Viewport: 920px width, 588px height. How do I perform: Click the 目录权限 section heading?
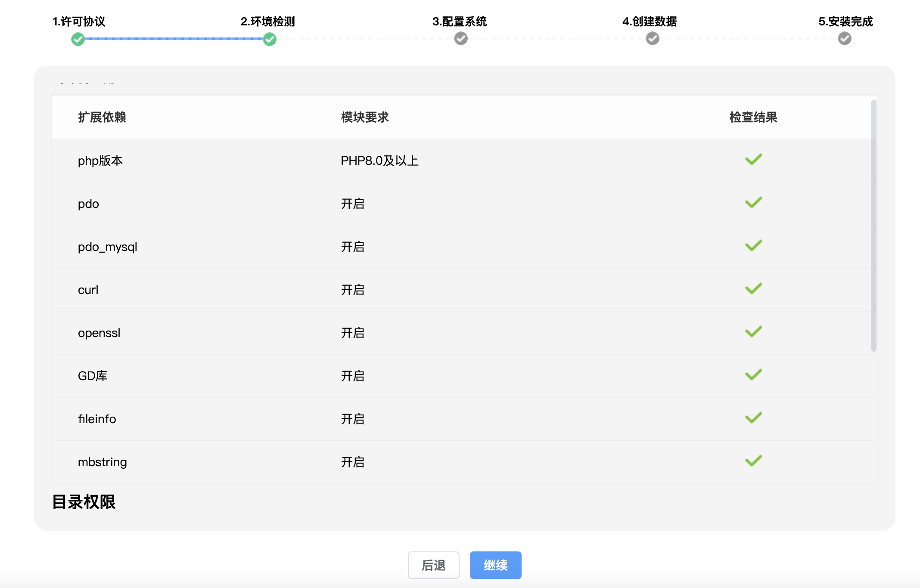click(x=84, y=502)
